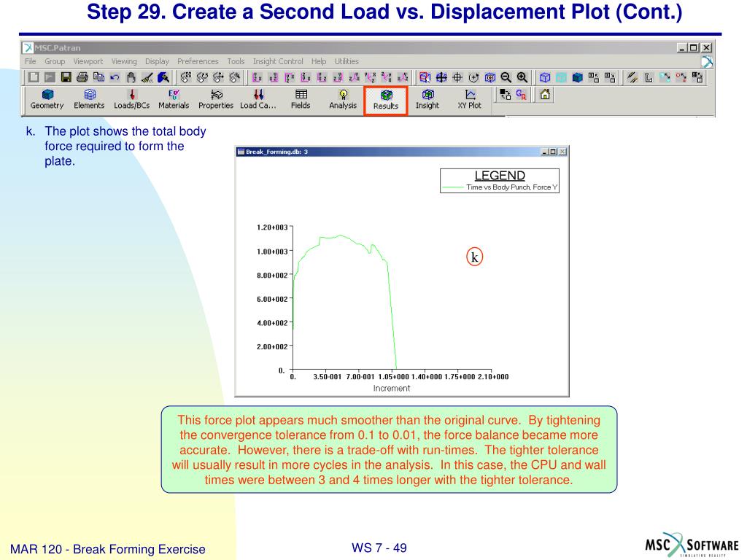The width and height of the screenshot is (747, 560).
Task: Click the black square swap icon
Action: click(x=505, y=94)
